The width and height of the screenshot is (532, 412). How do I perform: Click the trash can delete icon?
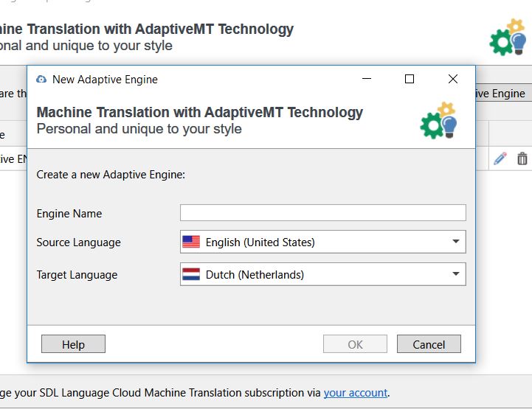(522, 158)
